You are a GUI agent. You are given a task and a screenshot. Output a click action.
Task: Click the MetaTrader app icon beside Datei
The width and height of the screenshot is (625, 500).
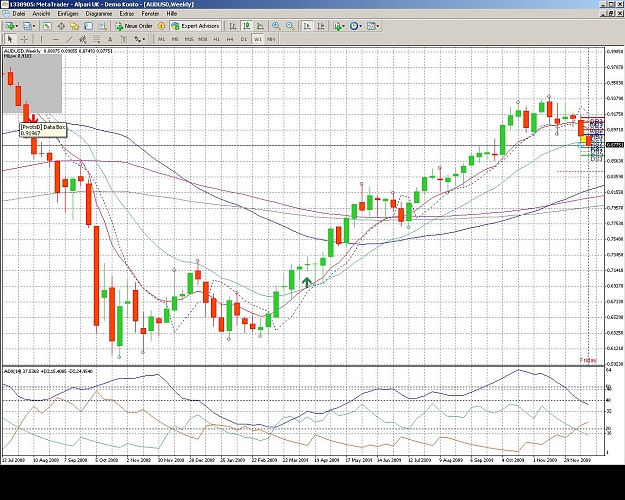(x=6, y=14)
